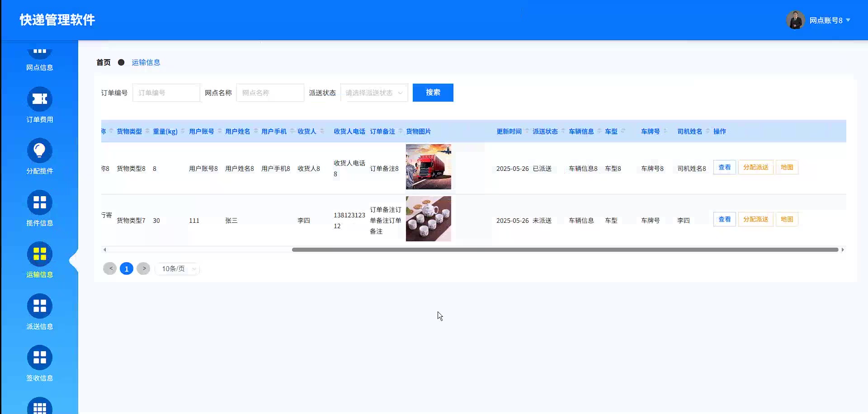
Task: Toggle sort on 用户账号 column
Action: click(x=220, y=132)
